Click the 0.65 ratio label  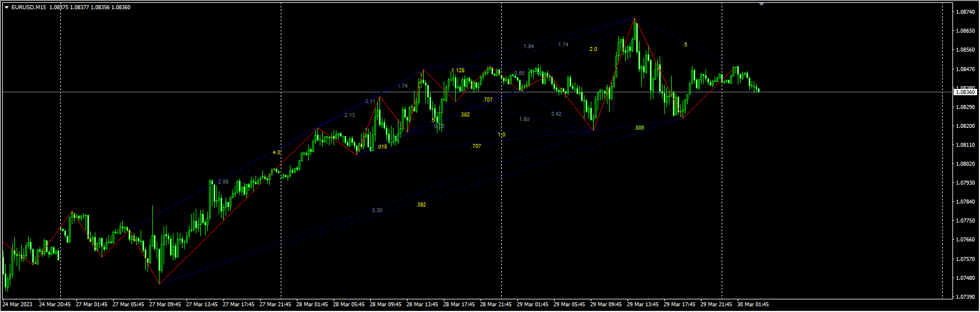click(520, 73)
